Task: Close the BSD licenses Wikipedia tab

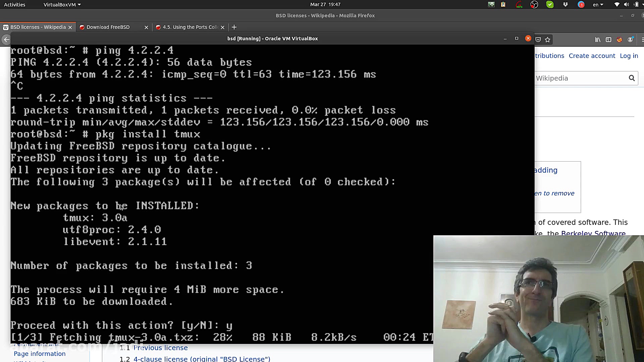Action: (70, 27)
